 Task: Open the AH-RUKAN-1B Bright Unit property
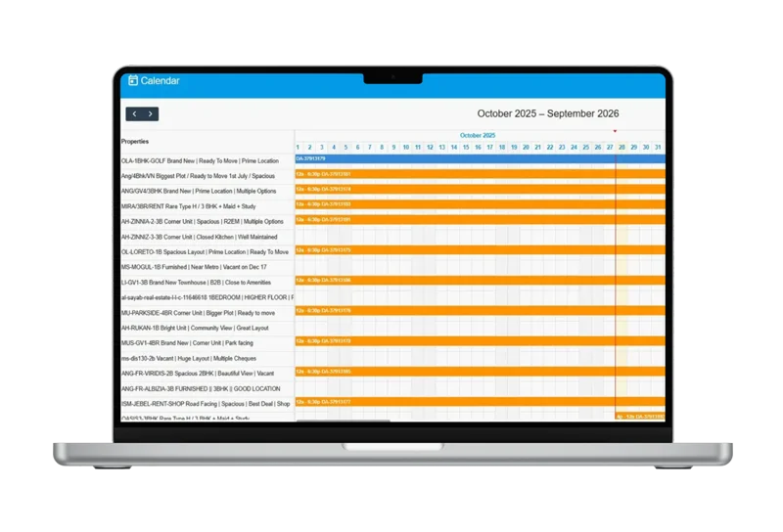pos(194,328)
